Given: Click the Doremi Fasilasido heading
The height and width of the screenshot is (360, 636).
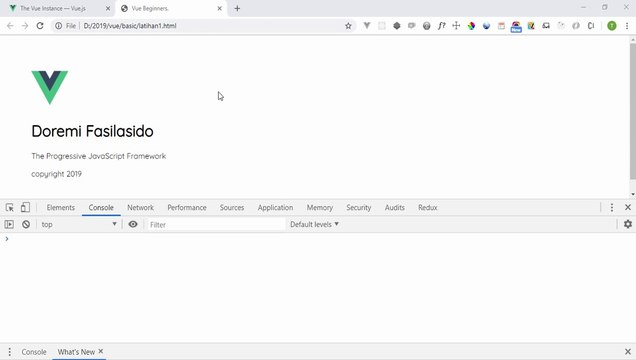Looking at the screenshot, I should (92, 131).
